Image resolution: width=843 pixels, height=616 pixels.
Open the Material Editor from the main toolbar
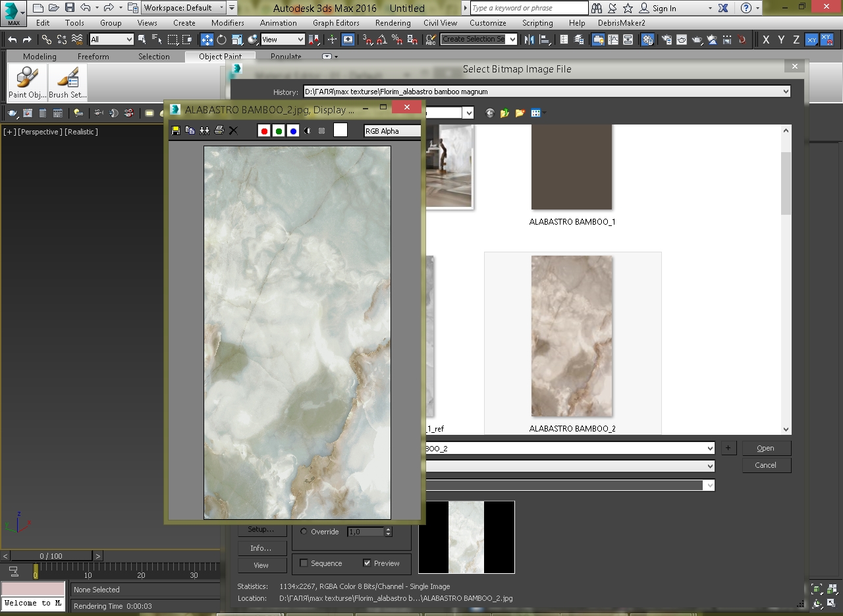point(648,39)
